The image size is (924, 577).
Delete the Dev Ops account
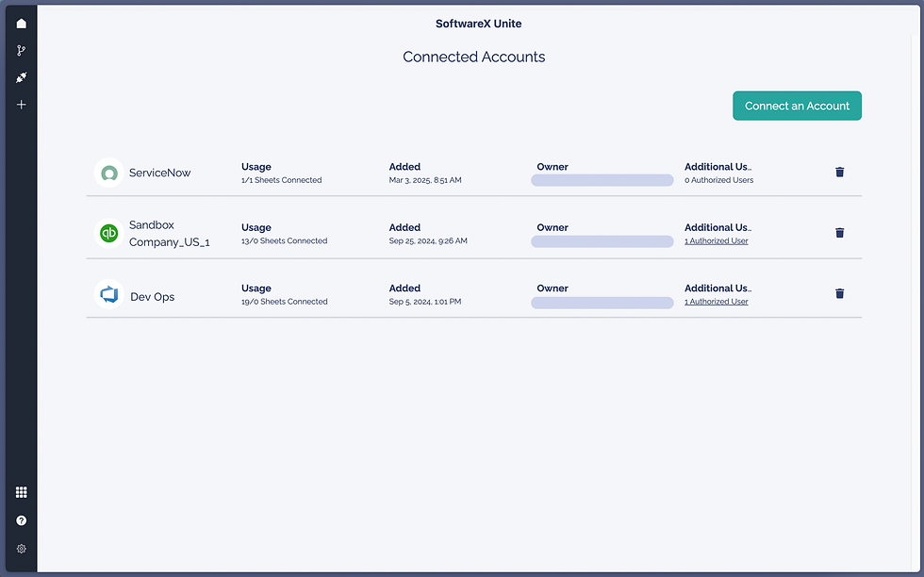pos(840,293)
